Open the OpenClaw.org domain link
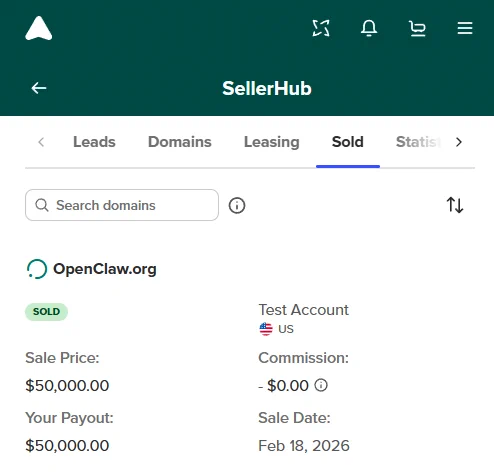This screenshot has height=473, width=494. 105,269
